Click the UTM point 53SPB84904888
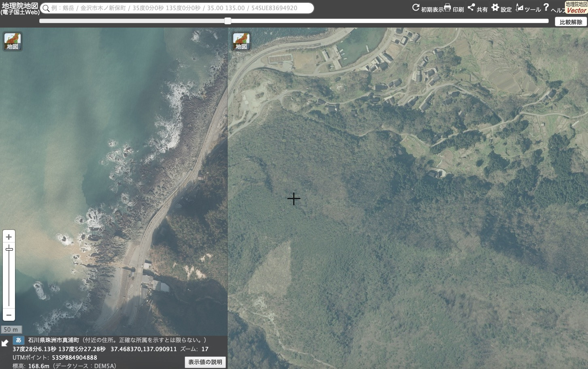 75,358
